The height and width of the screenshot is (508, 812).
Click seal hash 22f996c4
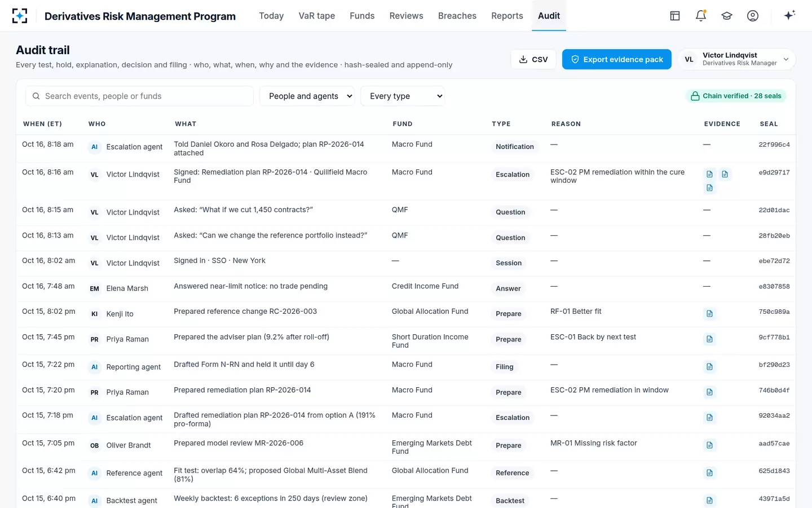[x=774, y=145]
